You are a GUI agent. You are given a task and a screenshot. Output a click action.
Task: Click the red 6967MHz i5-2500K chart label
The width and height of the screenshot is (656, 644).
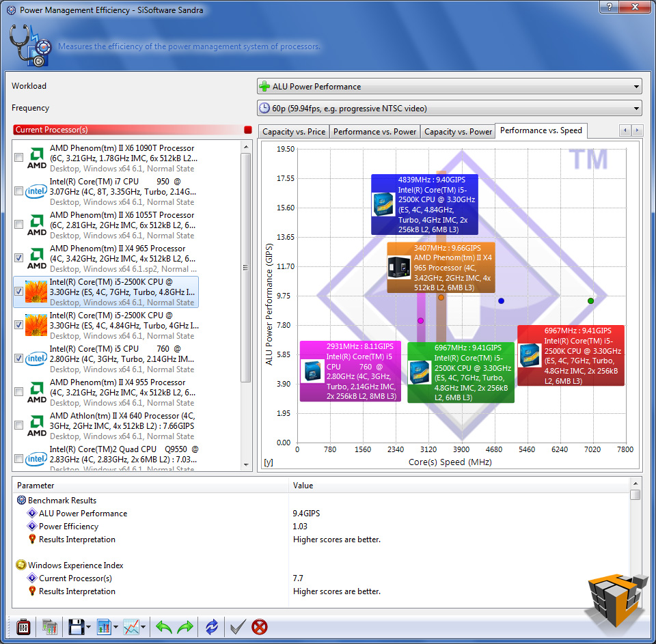pos(571,355)
